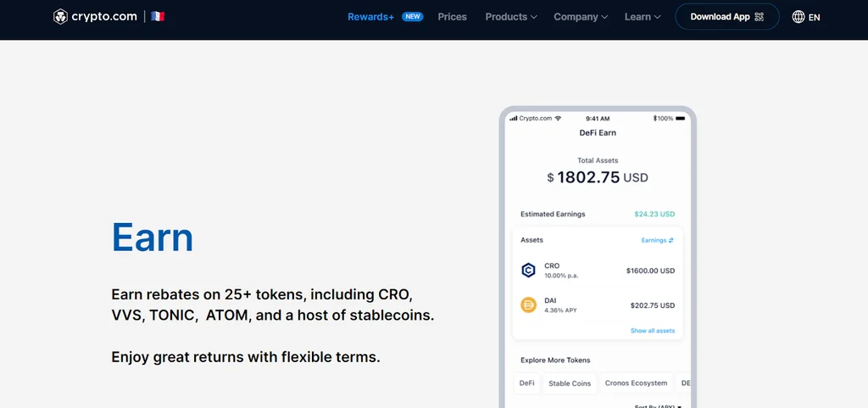The height and width of the screenshot is (408, 868).
Task: Go to the Rewards+ page
Action: [x=371, y=17]
